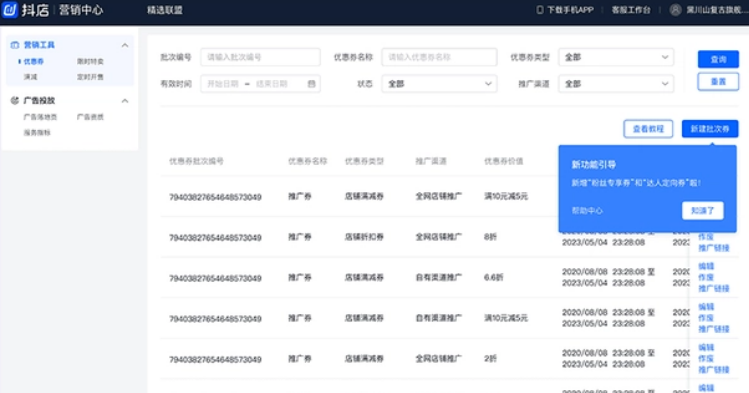Click the 优惠券类型 column header
This screenshot has height=393, width=749.
(364, 161)
